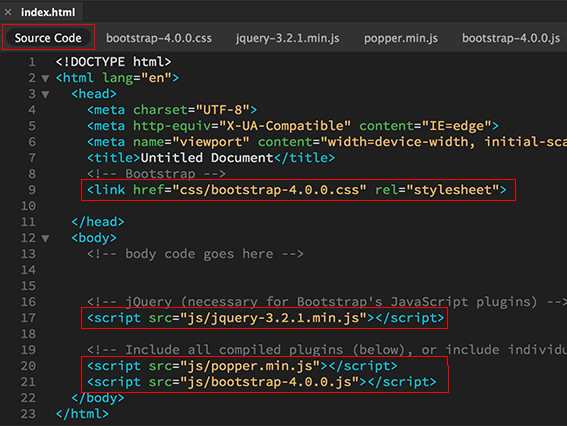Click the popper.min.js script tag line
The height and width of the screenshot is (426, 567).
pos(242,366)
